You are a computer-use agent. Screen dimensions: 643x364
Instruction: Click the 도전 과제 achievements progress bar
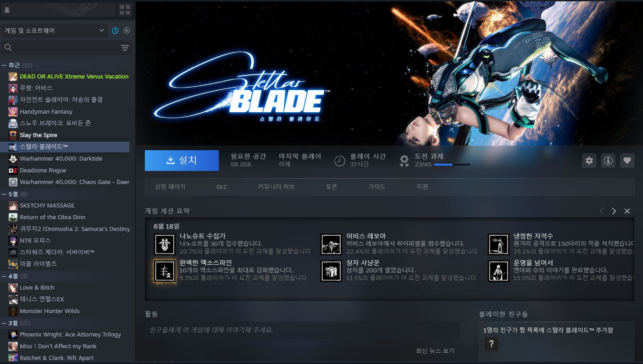click(x=452, y=165)
